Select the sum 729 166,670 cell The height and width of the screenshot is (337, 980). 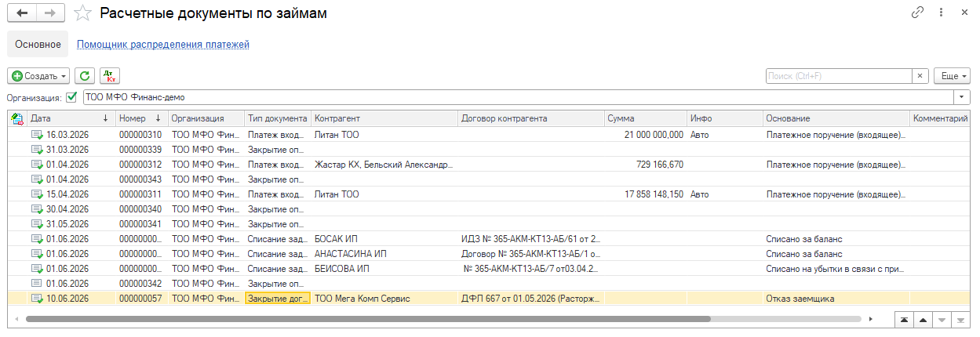tap(646, 165)
